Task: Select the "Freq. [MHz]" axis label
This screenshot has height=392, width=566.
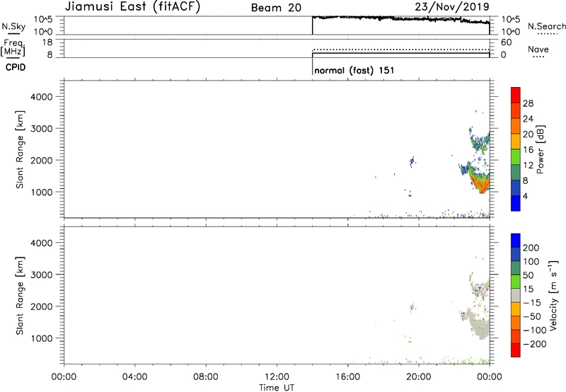Action: coord(14,47)
